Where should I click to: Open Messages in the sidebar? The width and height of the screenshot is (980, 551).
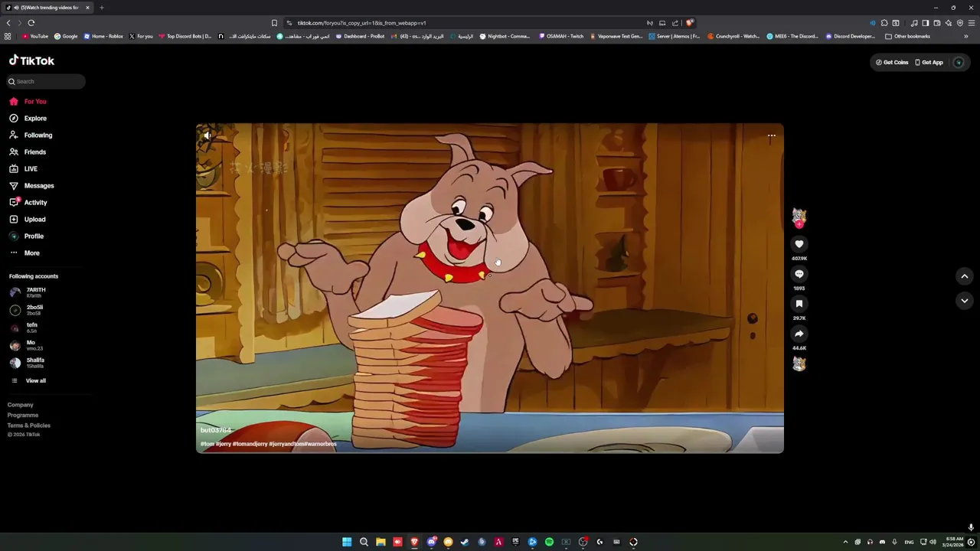[x=32, y=185]
